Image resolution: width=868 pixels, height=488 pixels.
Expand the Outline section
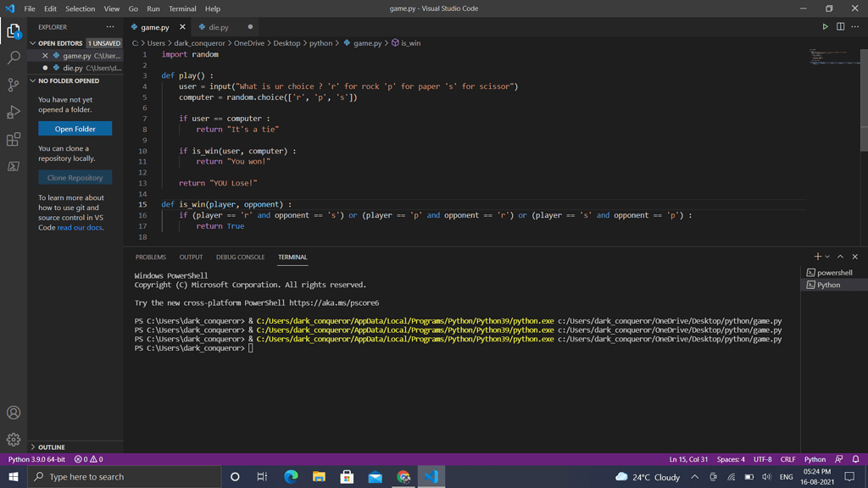tap(51, 447)
